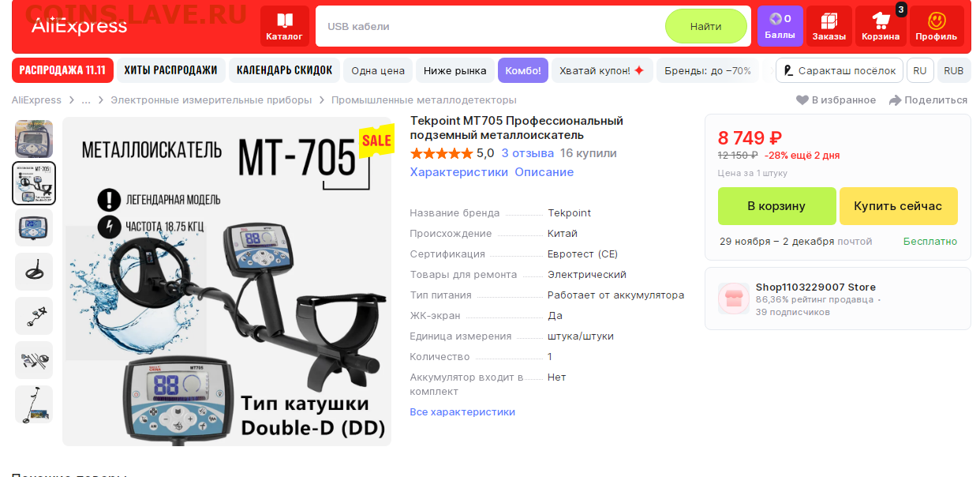This screenshot has width=980, height=477.
Task: Expand the breadcrumb ellipsis item
Action: coord(86,100)
